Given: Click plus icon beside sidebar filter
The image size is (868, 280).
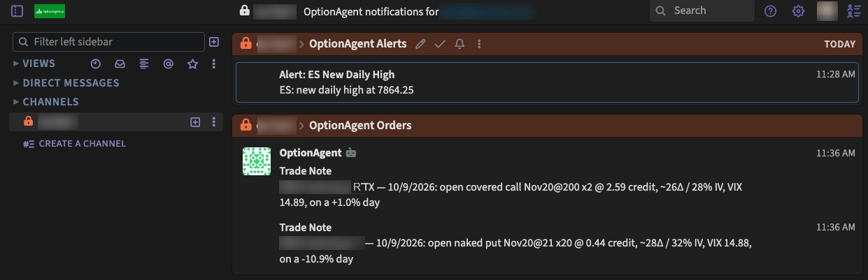Looking at the screenshot, I should (214, 42).
